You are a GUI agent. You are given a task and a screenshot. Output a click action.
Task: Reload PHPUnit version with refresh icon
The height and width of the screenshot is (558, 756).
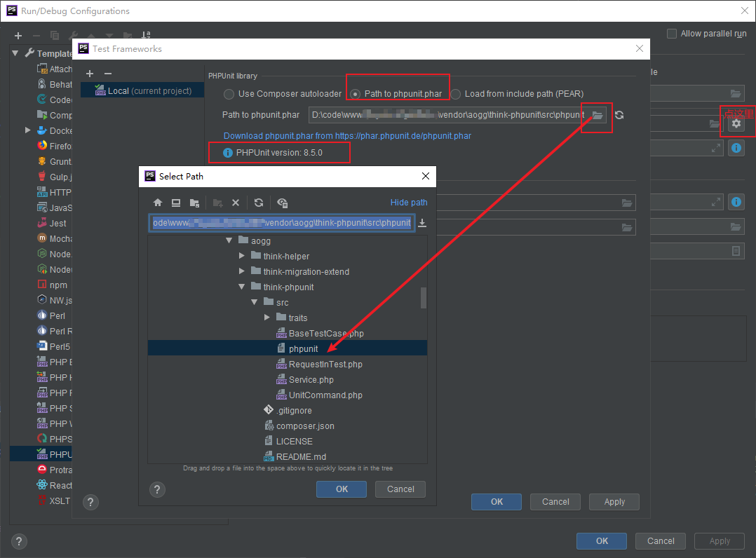point(619,115)
